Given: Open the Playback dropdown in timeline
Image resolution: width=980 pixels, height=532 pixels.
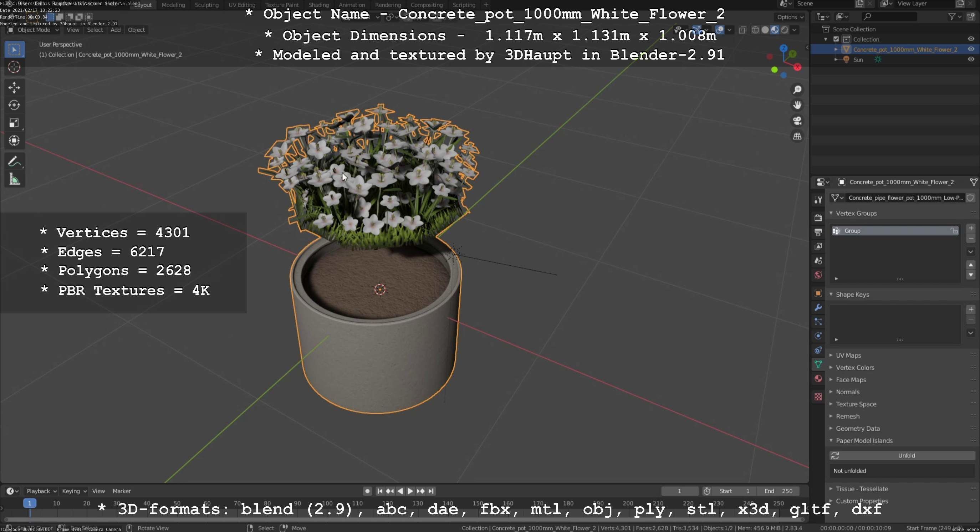Looking at the screenshot, I should 41,491.
